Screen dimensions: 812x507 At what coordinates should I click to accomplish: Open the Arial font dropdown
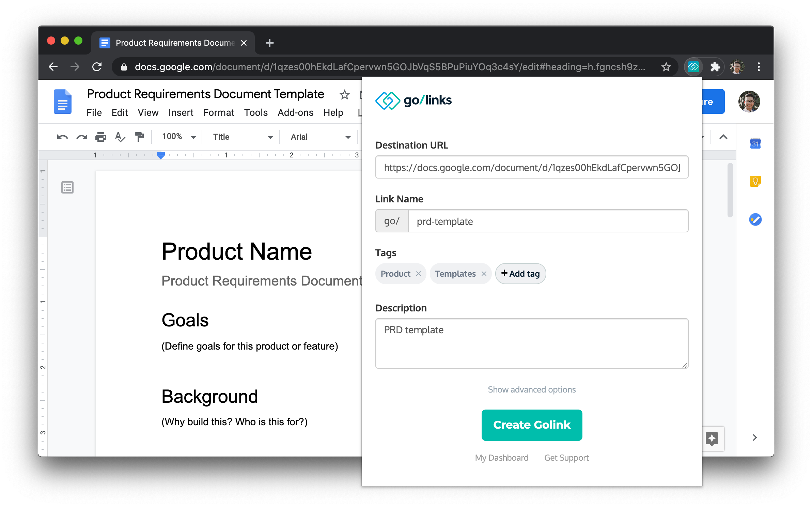320,137
